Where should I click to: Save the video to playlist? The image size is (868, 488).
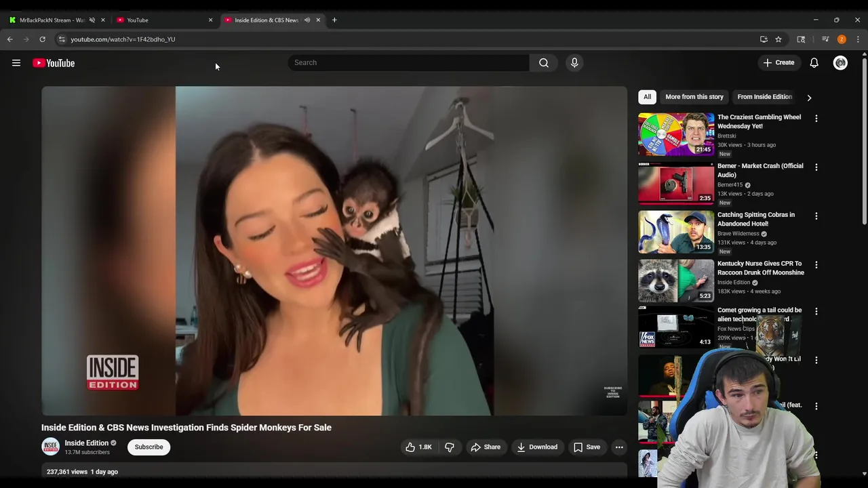pyautogui.click(x=587, y=447)
